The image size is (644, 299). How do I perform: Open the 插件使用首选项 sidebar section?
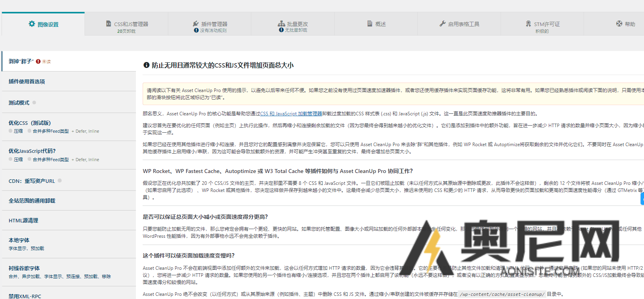pos(69,81)
